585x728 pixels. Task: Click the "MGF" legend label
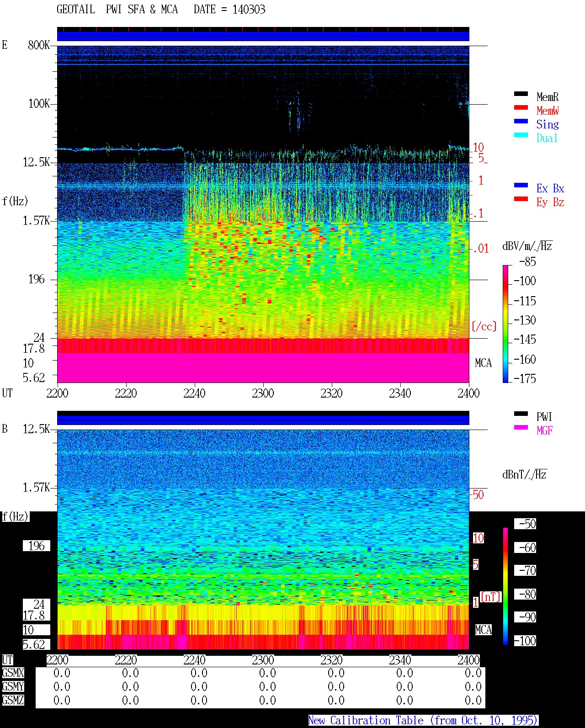click(x=544, y=430)
